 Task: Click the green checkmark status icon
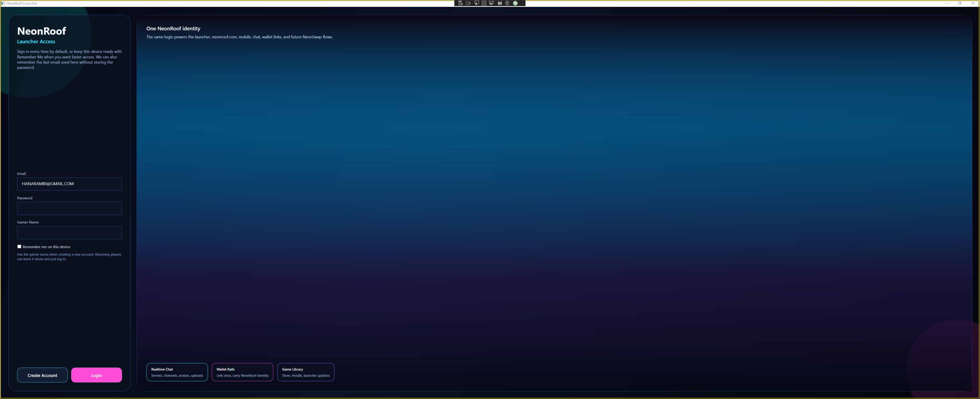(515, 3)
